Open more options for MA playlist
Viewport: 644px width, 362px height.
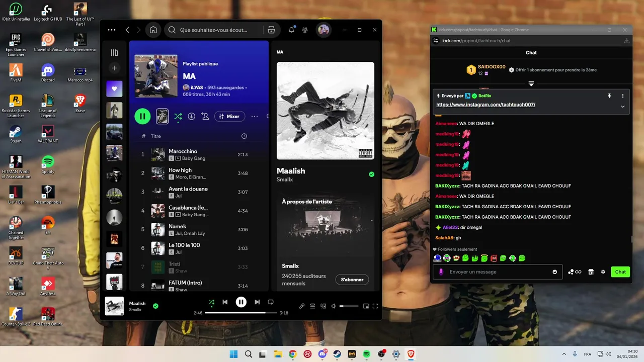point(255,116)
